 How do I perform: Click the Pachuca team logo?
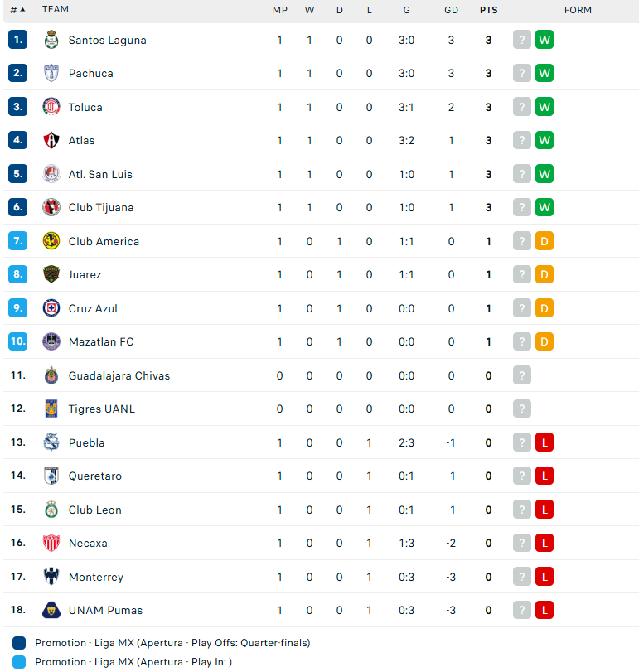coord(51,73)
